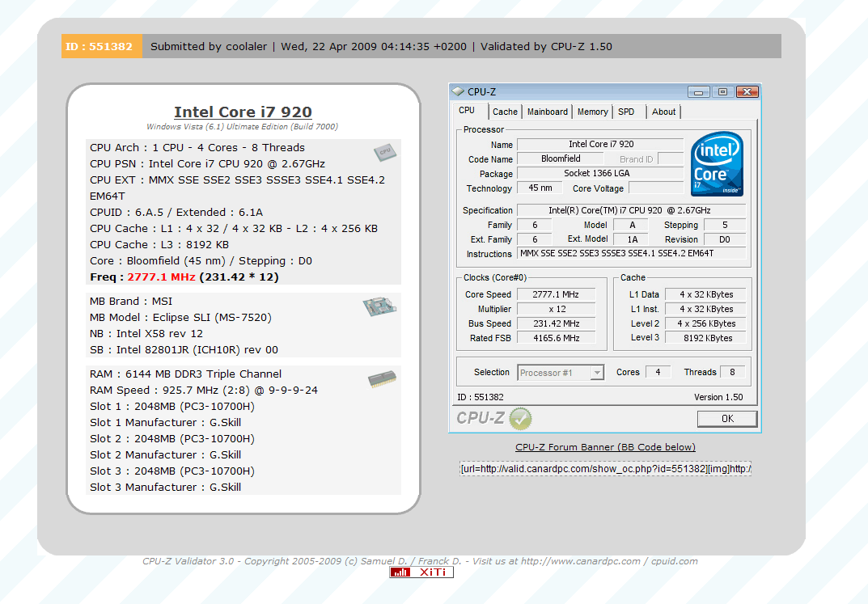Click 'SB : Intel 82801JR (ICH10R) rev 00' line
868x604 pixels.
tap(184, 349)
